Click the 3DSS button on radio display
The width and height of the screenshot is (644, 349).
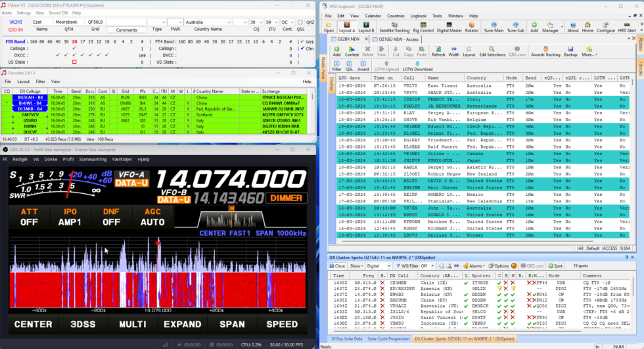[x=83, y=324]
